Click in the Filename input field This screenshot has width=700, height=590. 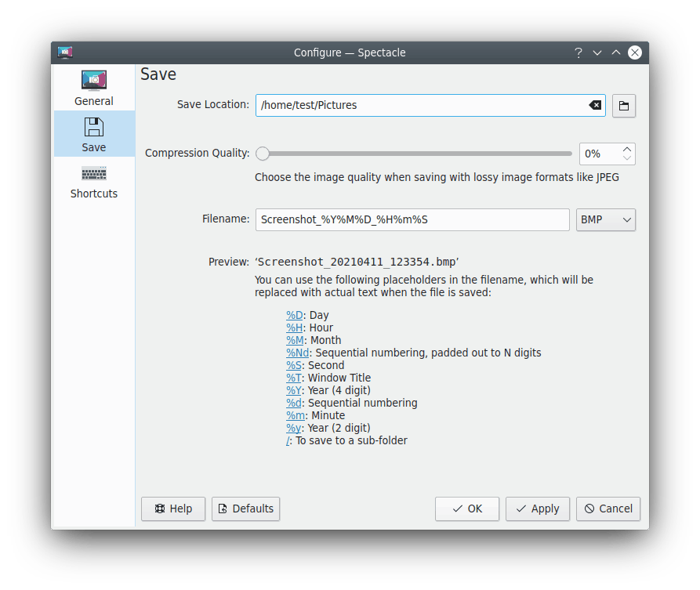tap(412, 219)
